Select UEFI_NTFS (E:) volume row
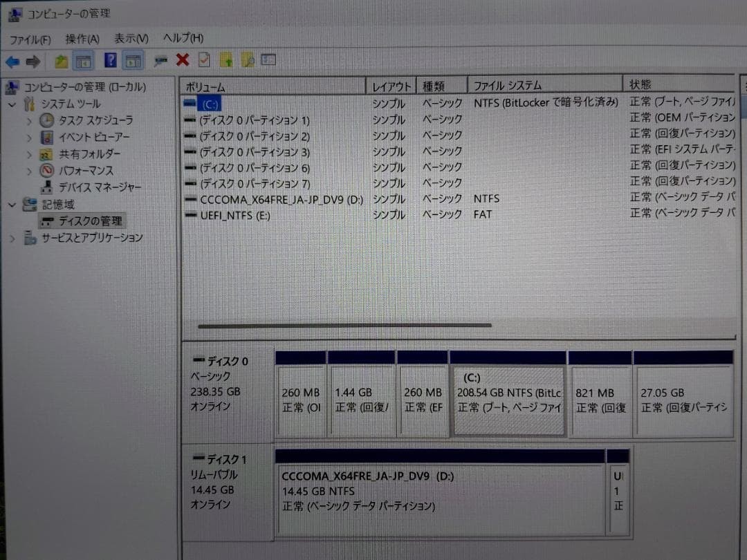The image size is (747, 560). click(x=459, y=215)
